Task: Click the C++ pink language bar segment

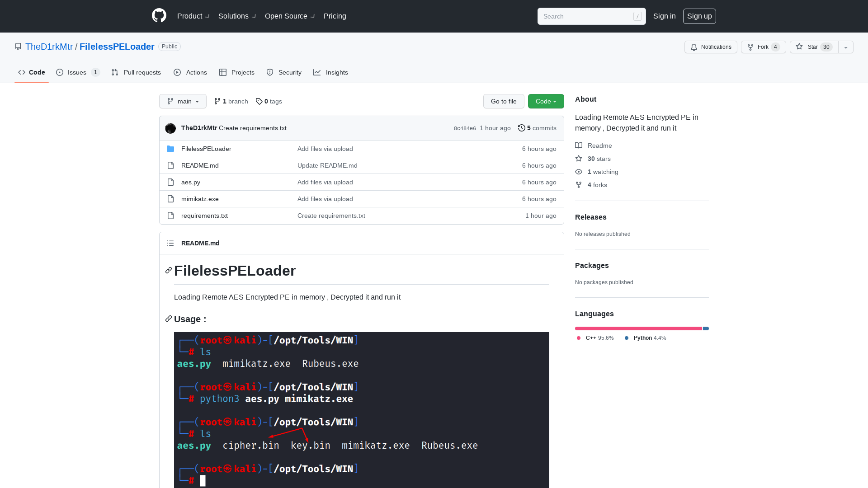Action: 638,328
